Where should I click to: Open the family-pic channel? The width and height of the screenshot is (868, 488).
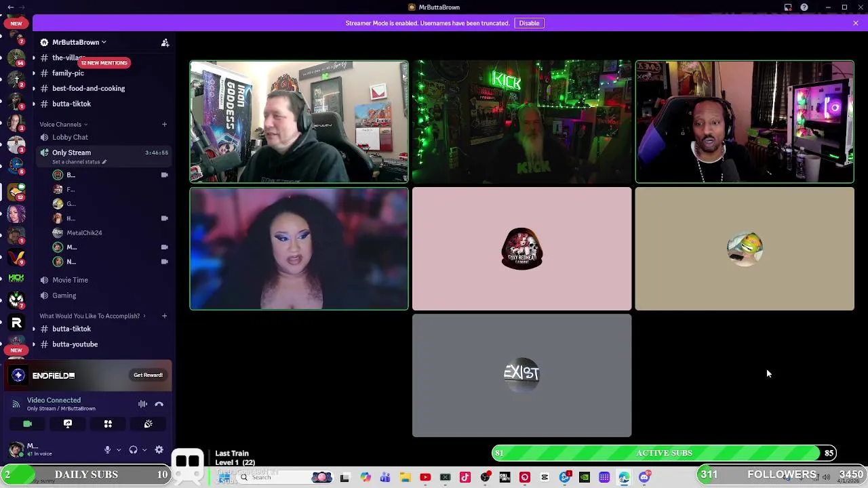[68, 73]
